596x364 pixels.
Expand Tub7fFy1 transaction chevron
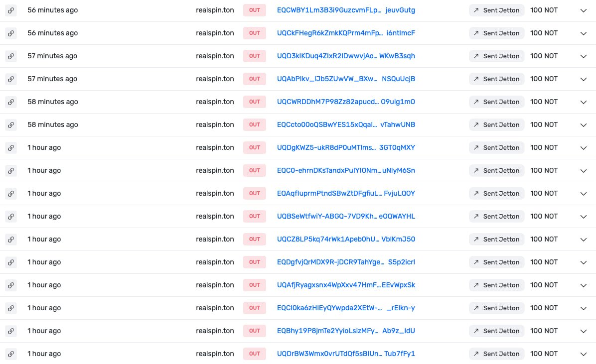point(584,354)
